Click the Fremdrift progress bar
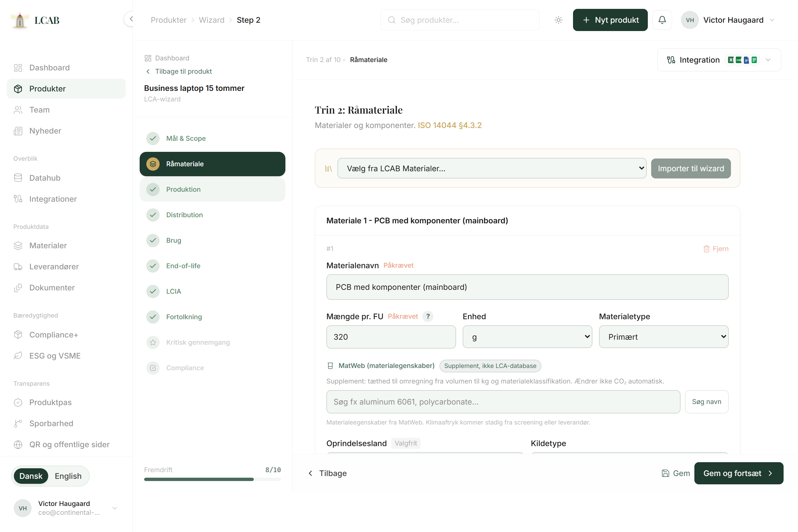Image resolution: width=798 pixels, height=532 pixels. [x=213, y=479]
